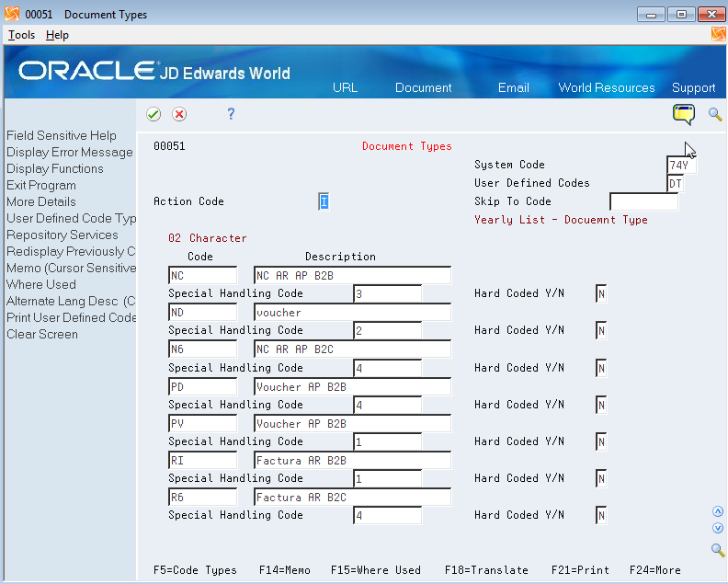This screenshot has width=728, height=584.
Task: Click the code field containing ND
Action: (203, 312)
